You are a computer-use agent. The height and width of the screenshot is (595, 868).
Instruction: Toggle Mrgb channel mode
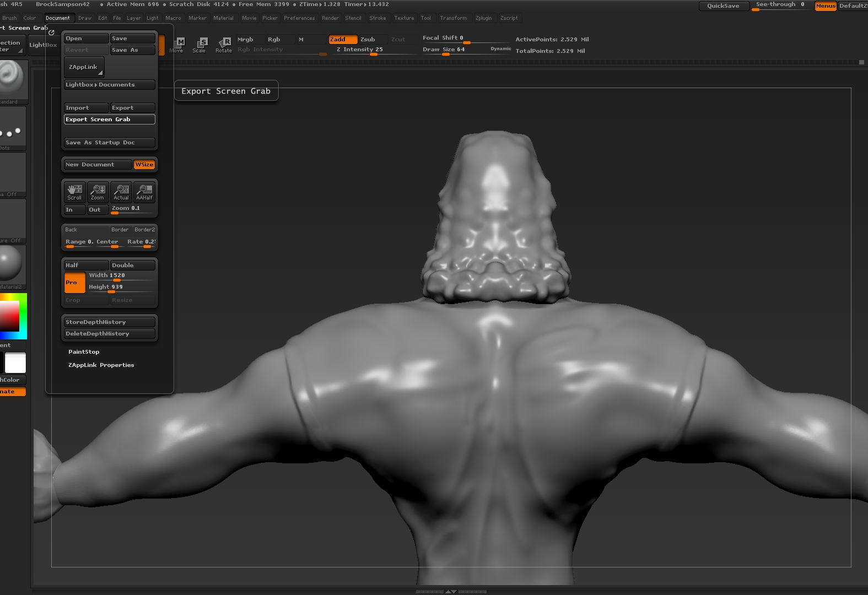pos(250,40)
